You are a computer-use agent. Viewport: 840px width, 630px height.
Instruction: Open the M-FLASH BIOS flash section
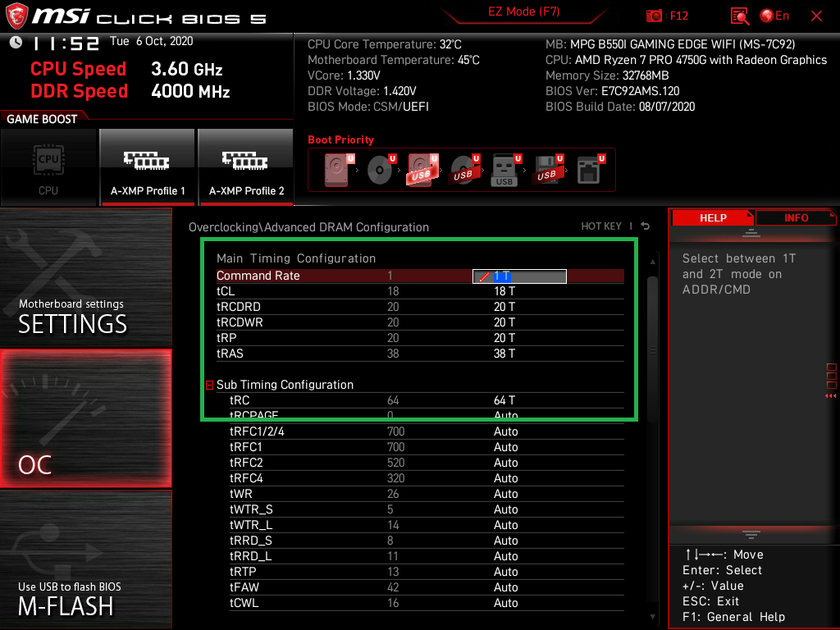point(85,559)
